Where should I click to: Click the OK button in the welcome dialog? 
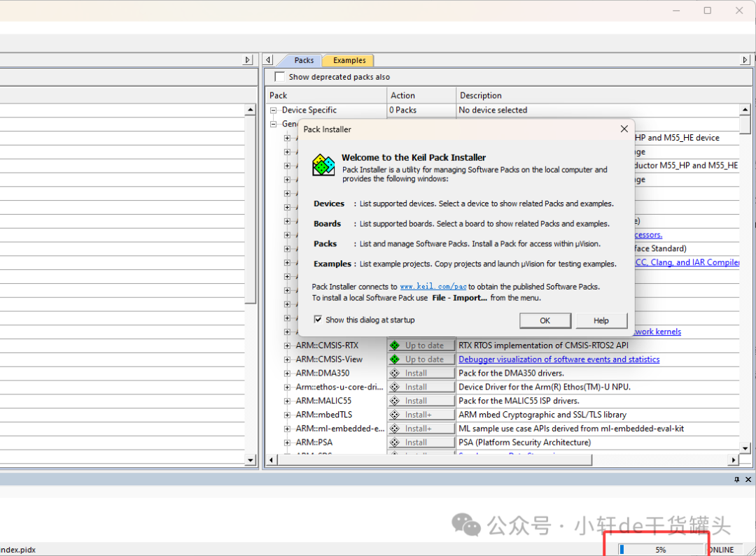click(545, 320)
